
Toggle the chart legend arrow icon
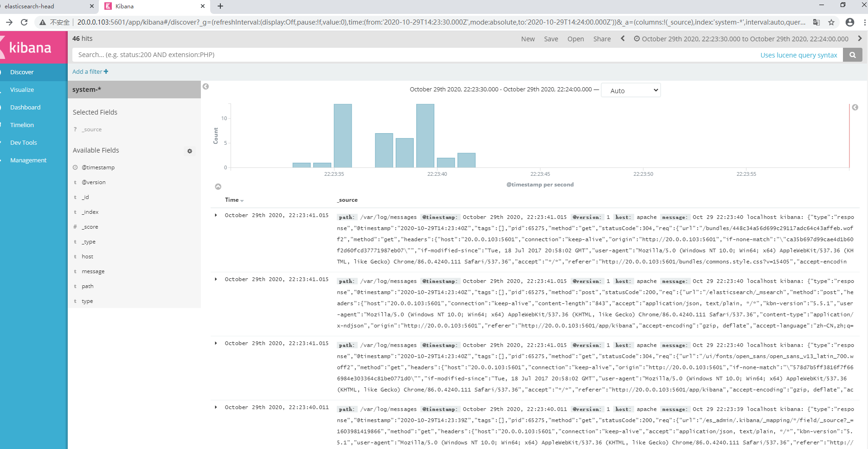855,107
